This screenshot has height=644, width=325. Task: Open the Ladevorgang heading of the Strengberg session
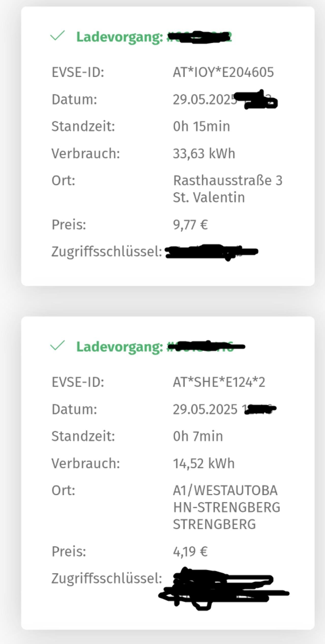tap(160, 347)
